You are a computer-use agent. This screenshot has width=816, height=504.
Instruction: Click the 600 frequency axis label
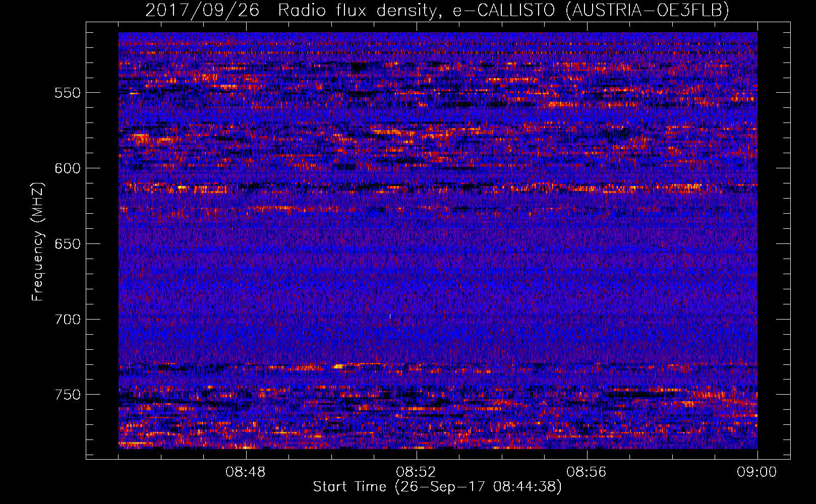pyautogui.click(x=68, y=168)
